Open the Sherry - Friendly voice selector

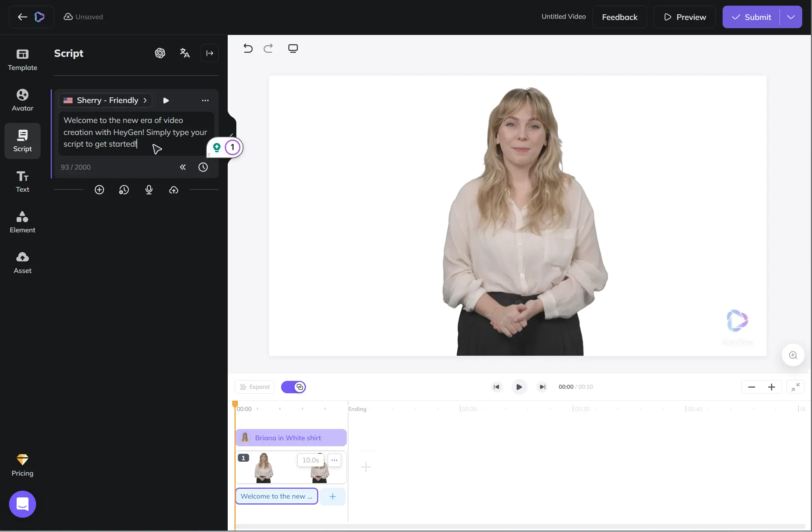click(x=105, y=100)
